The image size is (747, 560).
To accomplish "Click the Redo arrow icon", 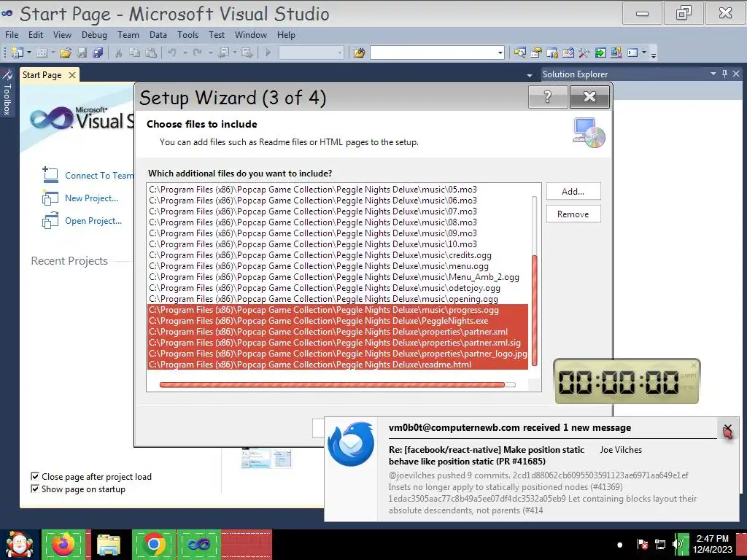I will tap(197, 52).
